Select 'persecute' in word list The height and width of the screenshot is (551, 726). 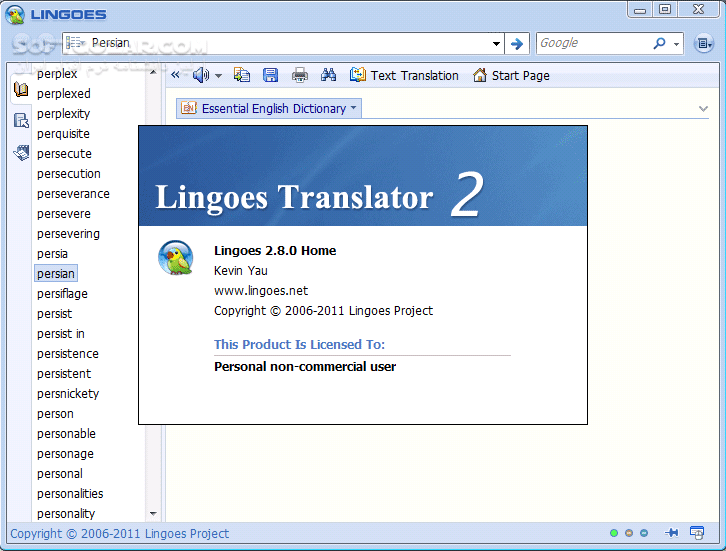pyautogui.click(x=64, y=153)
